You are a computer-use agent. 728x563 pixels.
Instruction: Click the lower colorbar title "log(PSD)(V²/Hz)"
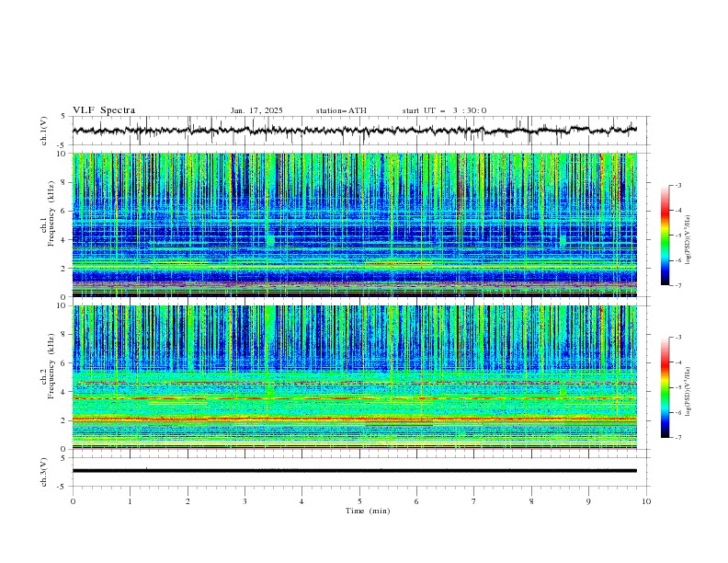688,392
